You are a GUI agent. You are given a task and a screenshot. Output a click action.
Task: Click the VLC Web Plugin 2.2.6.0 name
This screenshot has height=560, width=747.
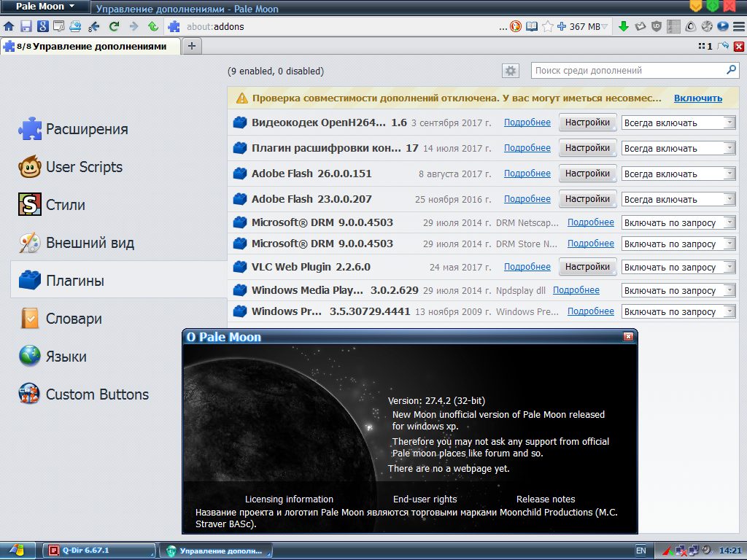coord(311,267)
